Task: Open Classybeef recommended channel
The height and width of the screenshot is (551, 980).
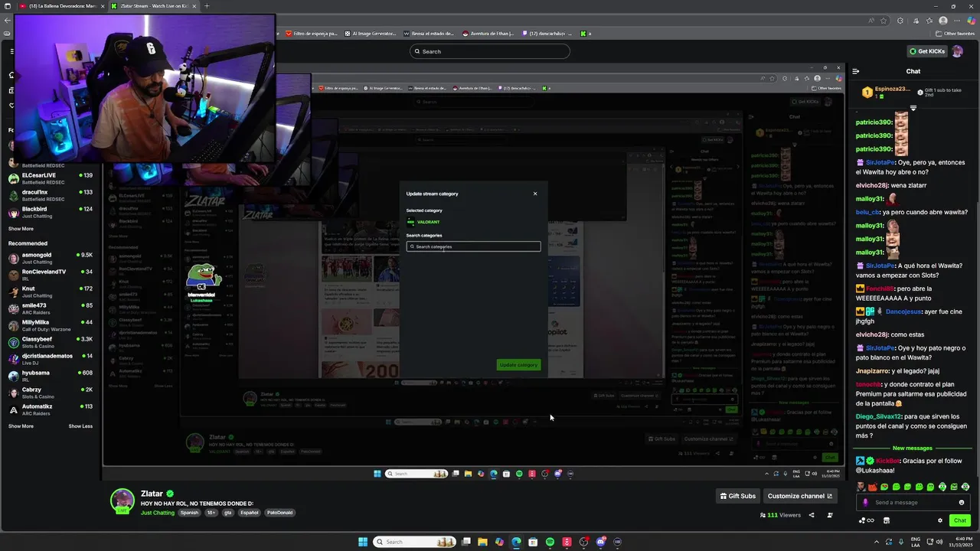Action: [x=51, y=342]
